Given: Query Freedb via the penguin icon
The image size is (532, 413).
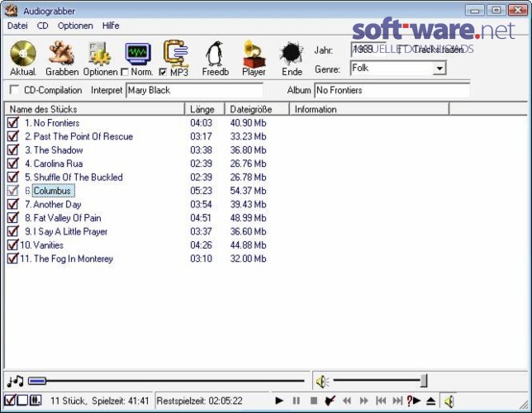Looking at the screenshot, I should [215, 54].
